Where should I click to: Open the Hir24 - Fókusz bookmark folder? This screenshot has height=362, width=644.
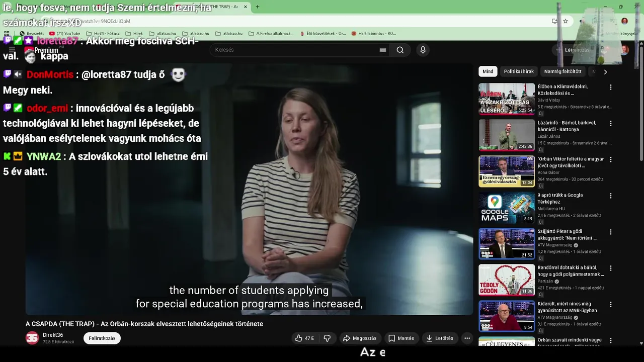[x=103, y=34]
